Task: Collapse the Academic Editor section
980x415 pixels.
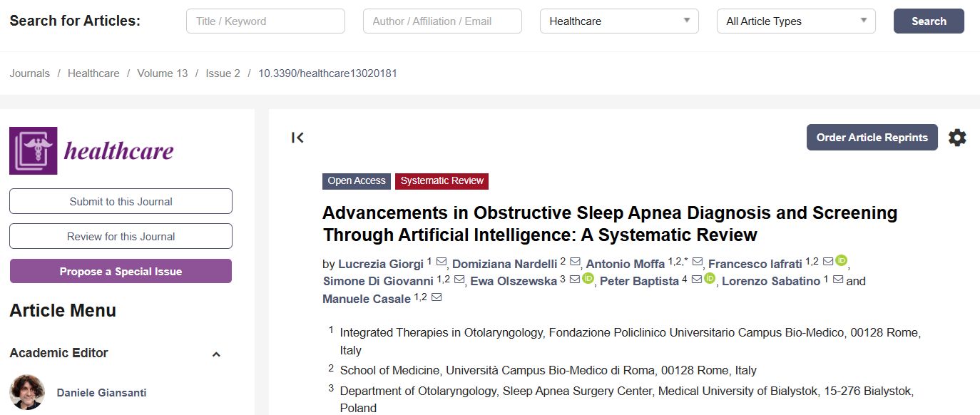Action: [216, 354]
